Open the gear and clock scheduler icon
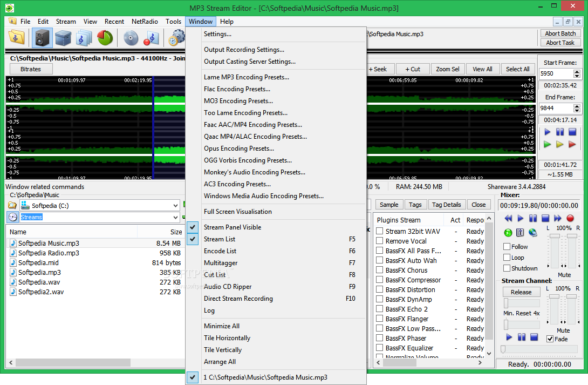This screenshot has width=588, height=385. click(176, 38)
